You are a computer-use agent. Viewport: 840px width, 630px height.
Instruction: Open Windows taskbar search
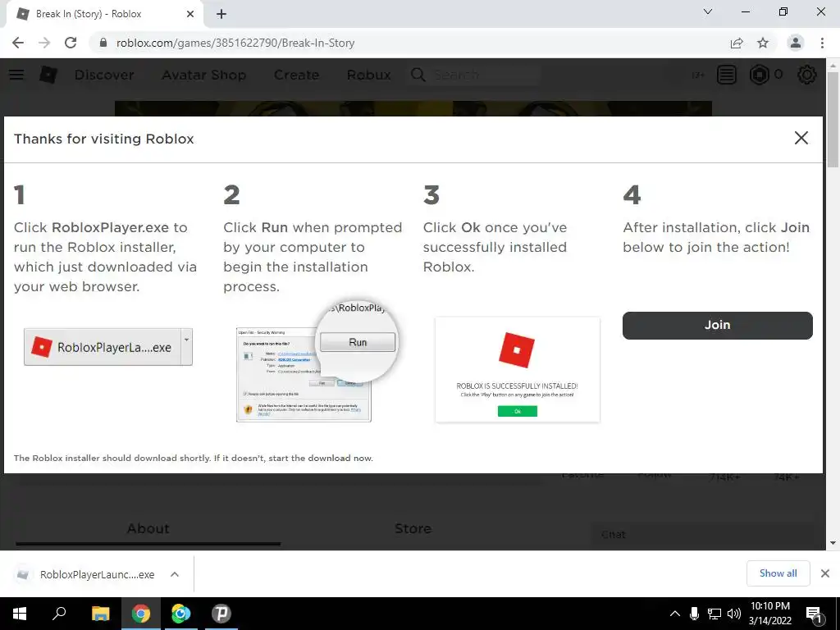[59, 614]
